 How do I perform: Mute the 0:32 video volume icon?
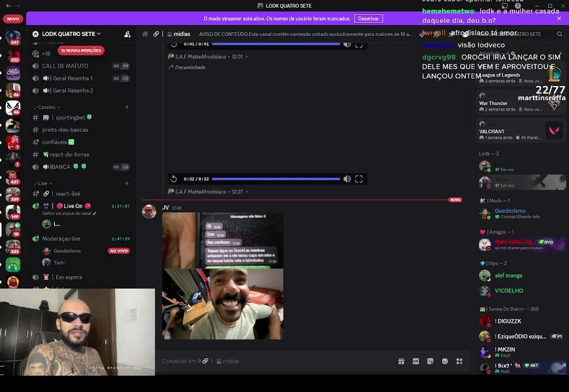coord(347,179)
